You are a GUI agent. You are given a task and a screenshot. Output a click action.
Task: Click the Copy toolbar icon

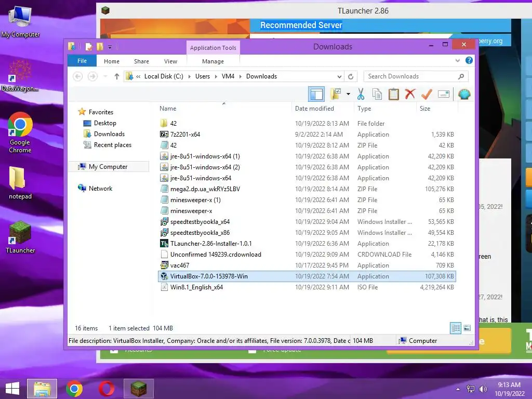(x=377, y=94)
